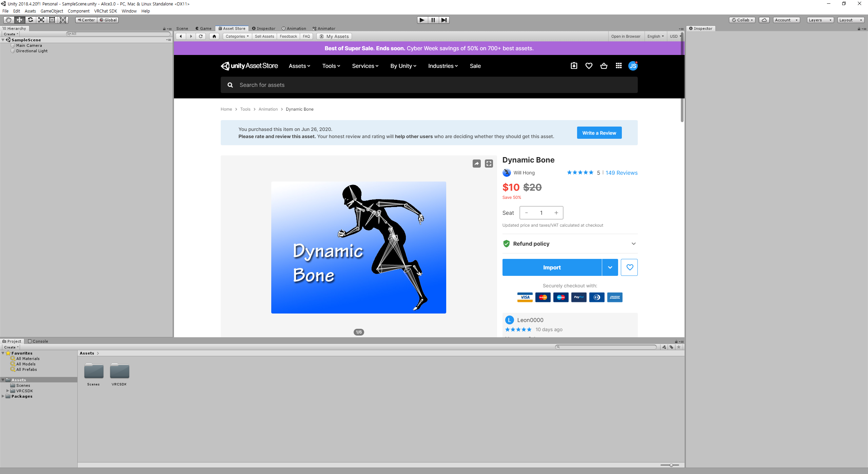This screenshot has width=868, height=474.
Task: Select the Hand tool in toolbar
Action: click(8, 20)
